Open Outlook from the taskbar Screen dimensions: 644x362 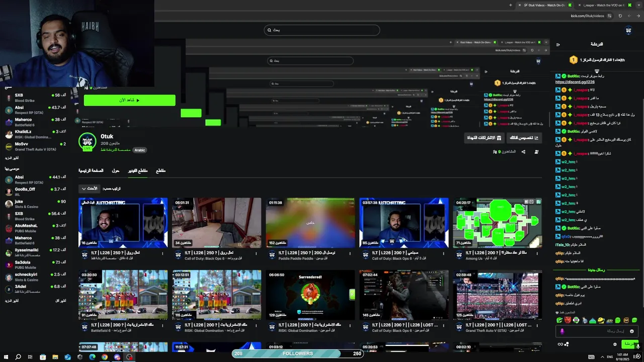[67, 357]
